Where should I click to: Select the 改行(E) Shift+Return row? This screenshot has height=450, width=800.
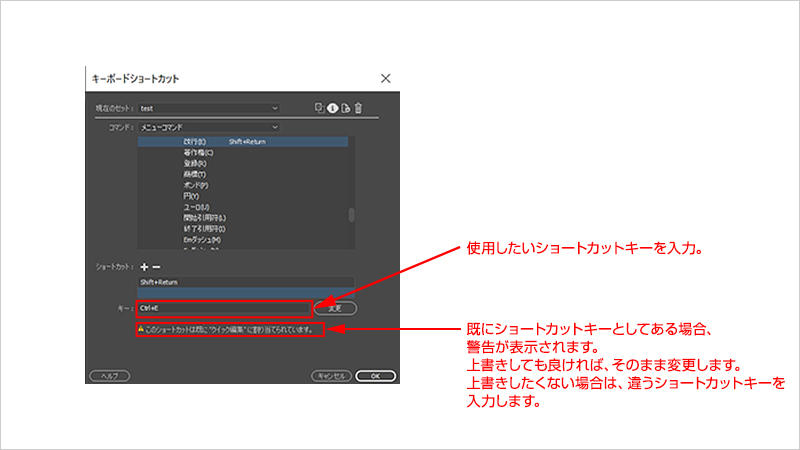pyautogui.click(x=243, y=141)
